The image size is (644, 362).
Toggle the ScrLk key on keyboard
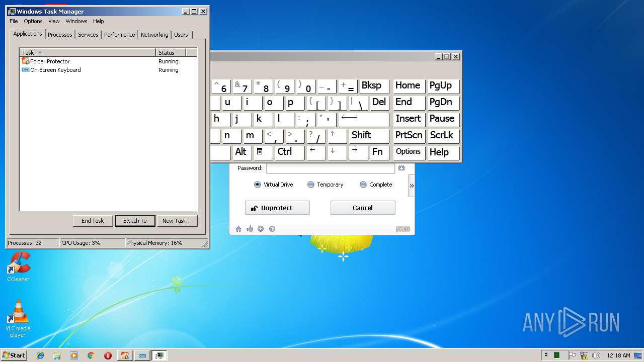[443, 136]
